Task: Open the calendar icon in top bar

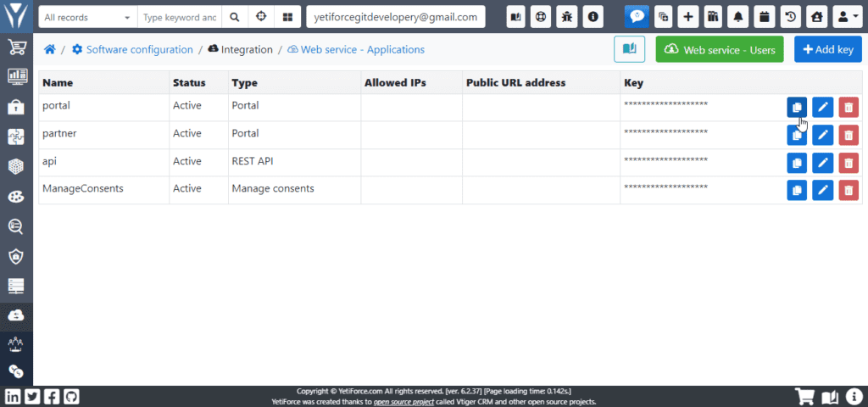Action: click(x=765, y=16)
